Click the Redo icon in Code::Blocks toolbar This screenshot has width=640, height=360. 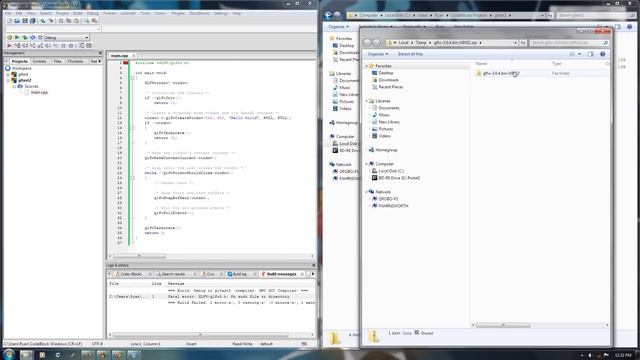pyautogui.click(x=51, y=21)
